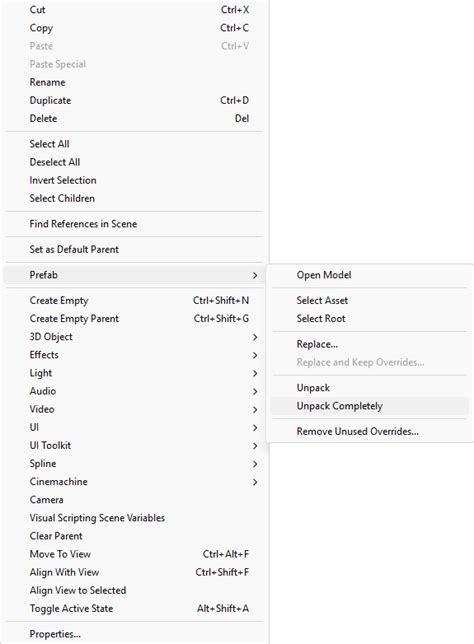This screenshot has width=474, height=644.
Task: Duplicate the selected object via menu
Action: point(134,100)
